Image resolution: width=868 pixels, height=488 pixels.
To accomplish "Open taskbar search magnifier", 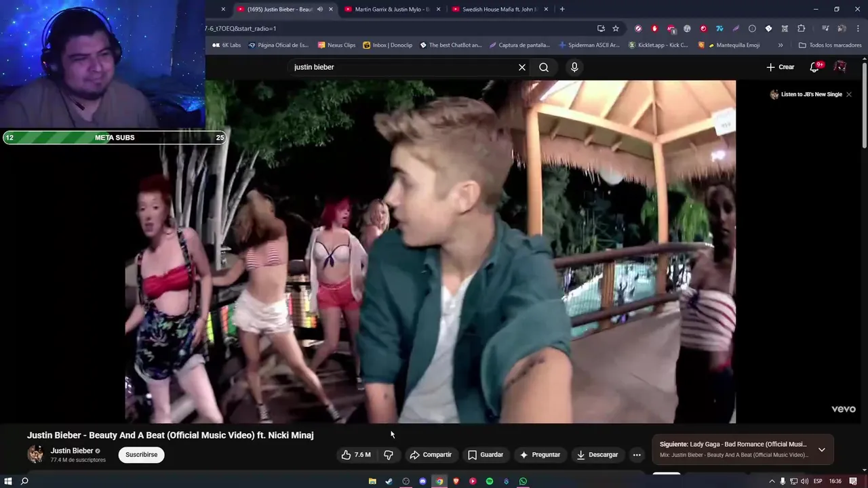I will pyautogui.click(x=24, y=481).
